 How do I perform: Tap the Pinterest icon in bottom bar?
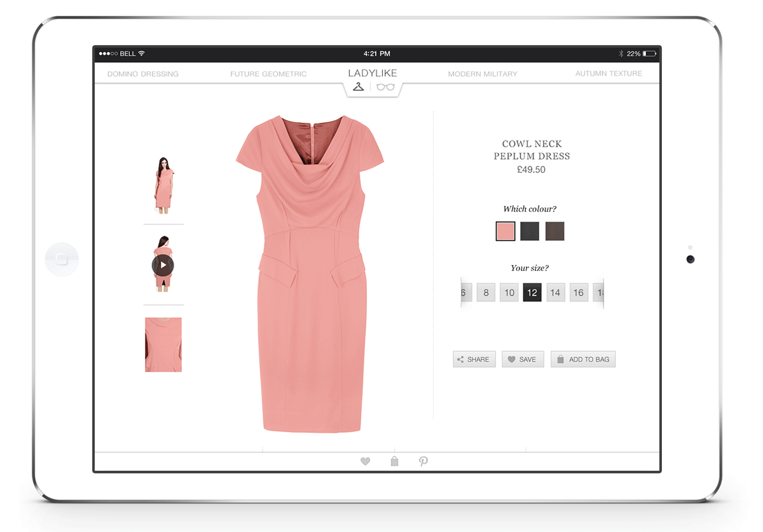[423, 461]
